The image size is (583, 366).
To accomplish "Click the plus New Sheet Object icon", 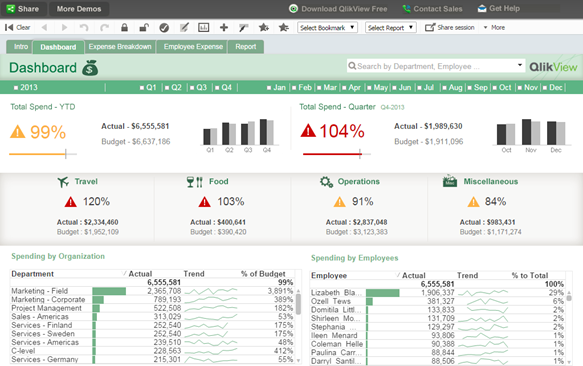I will point(224,28).
